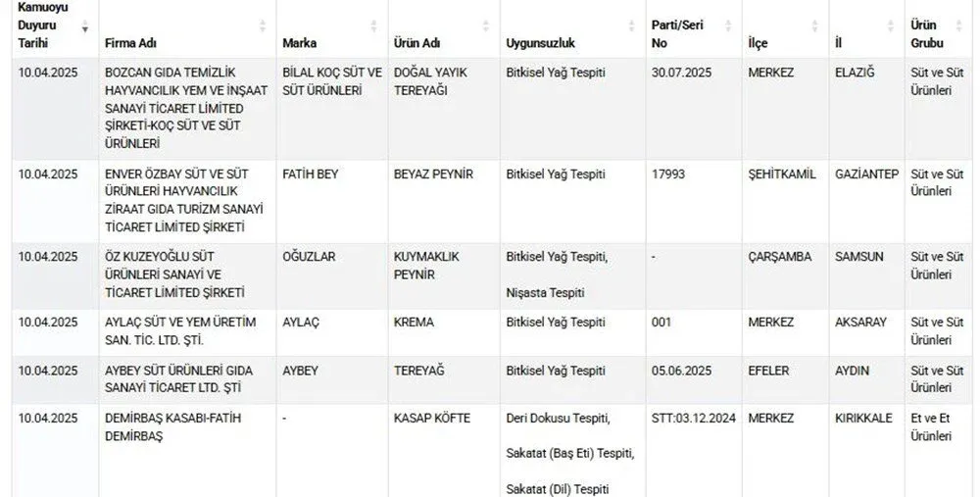Select the AYBEY TEREYAĞ product cell

420,372
